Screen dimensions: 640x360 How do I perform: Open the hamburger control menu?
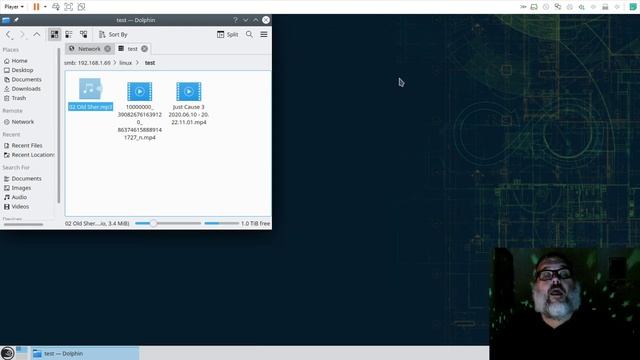pyautogui.click(x=264, y=35)
